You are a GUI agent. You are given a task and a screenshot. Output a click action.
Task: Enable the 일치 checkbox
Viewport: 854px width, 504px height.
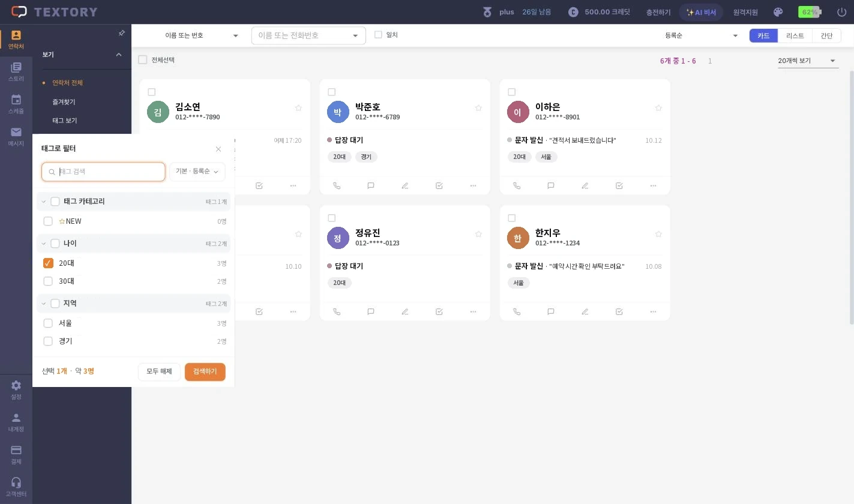(378, 35)
